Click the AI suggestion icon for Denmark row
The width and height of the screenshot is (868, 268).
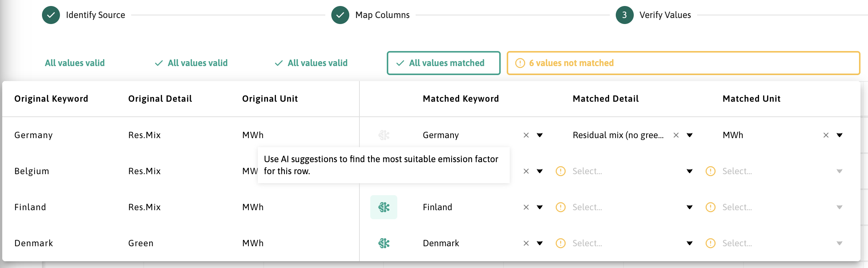(384, 243)
